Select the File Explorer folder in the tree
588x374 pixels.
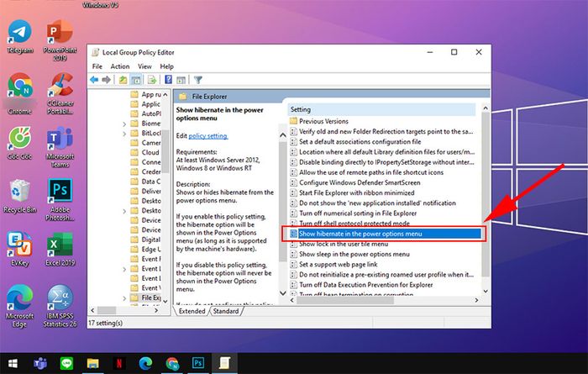(145, 298)
